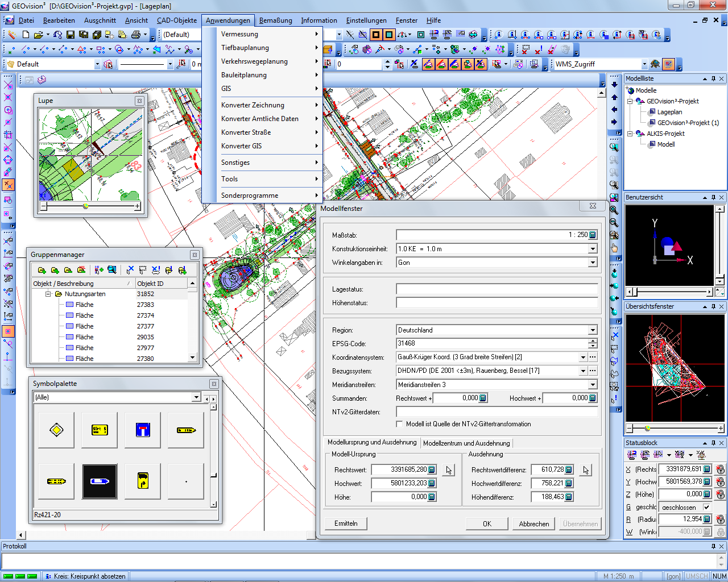Click the Objekt ID column header
Image resolution: width=728 pixels, height=582 pixels.
[161, 284]
